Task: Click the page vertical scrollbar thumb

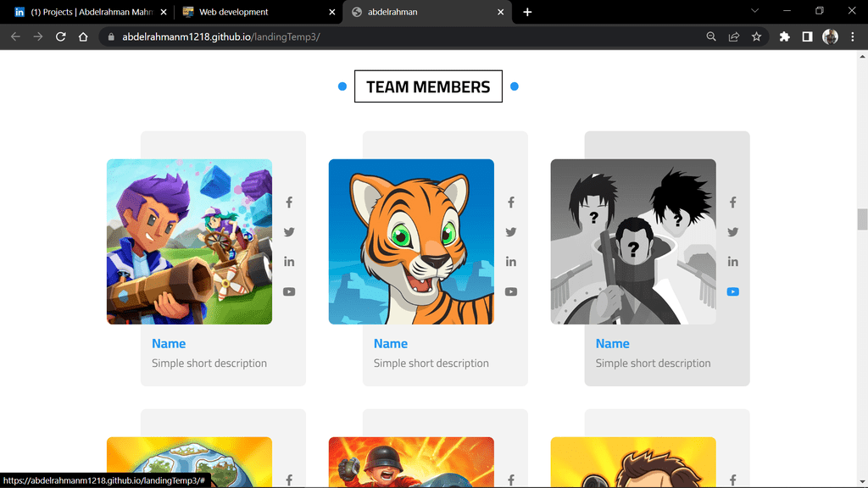Action: [862, 219]
